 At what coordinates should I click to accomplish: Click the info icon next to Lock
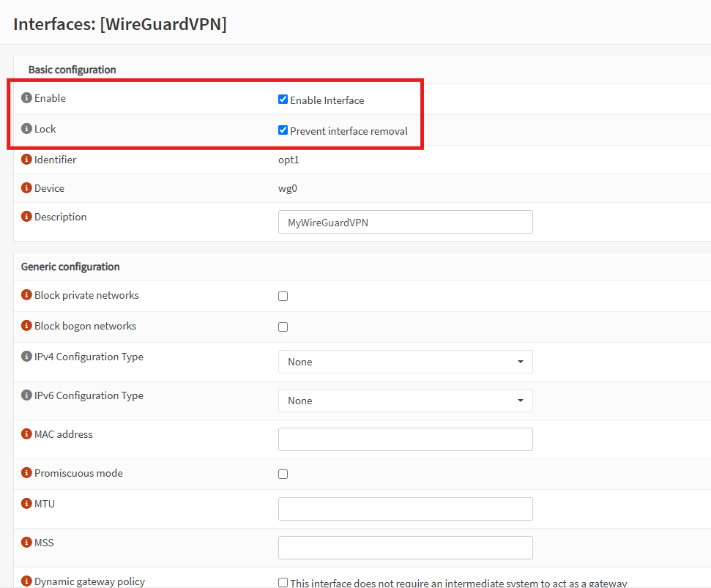tap(26, 129)
